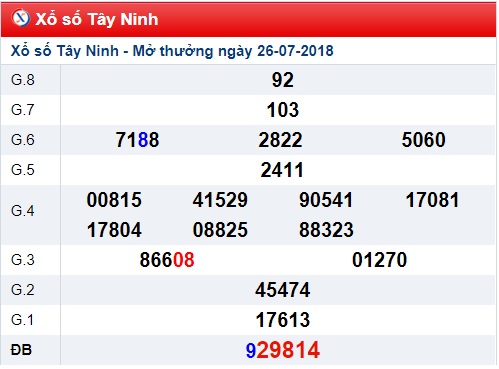Click the G.3 number 01270
Screen dimensions: 499x369
click(x=380, y=260)
